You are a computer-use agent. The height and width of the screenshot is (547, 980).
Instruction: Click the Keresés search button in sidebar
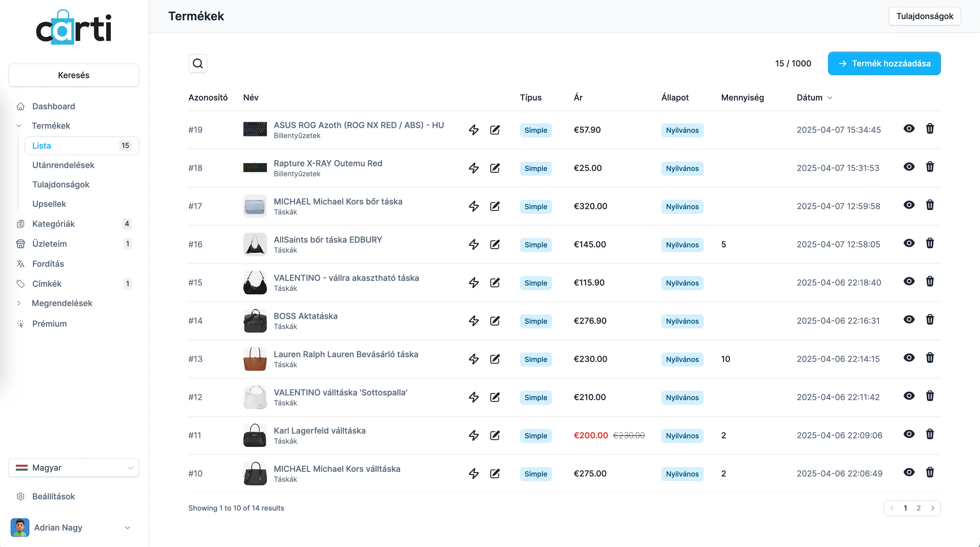[74, 75]
